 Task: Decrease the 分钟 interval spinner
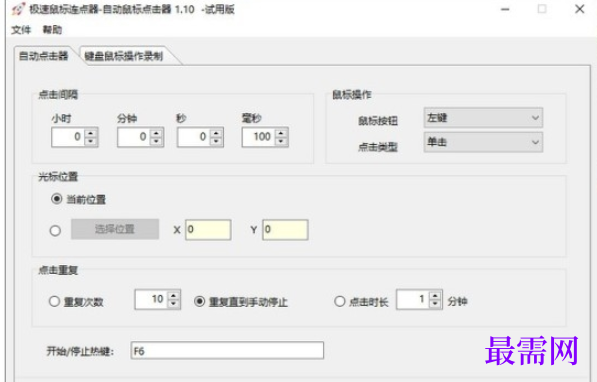click(x=156, y=141)
